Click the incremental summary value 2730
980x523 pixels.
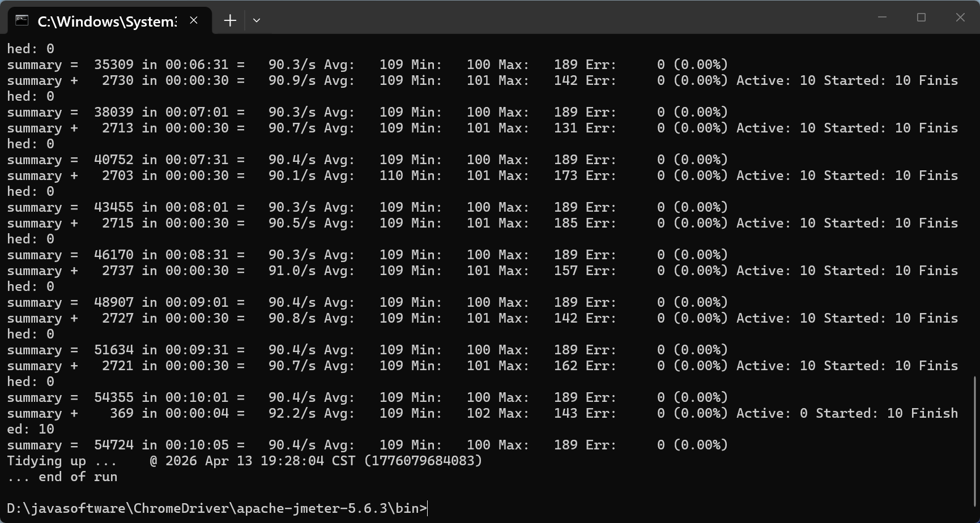(x=118, y=80)
